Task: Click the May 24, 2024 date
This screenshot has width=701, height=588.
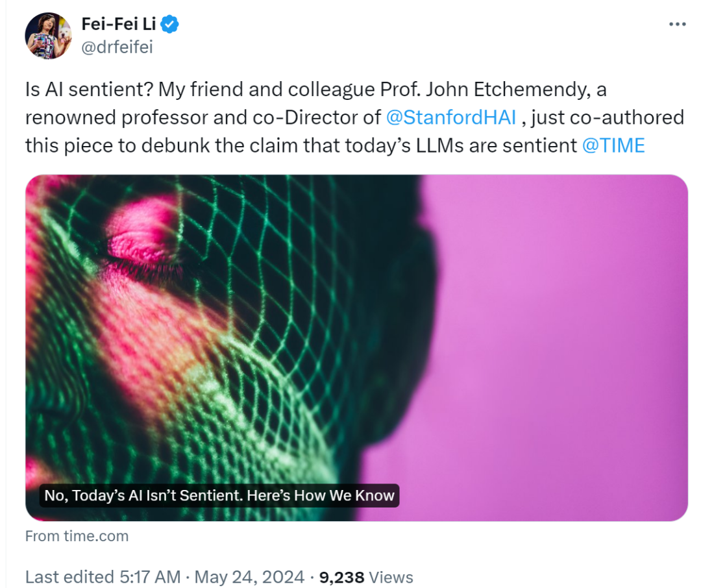Action: (x=249, y=577)
